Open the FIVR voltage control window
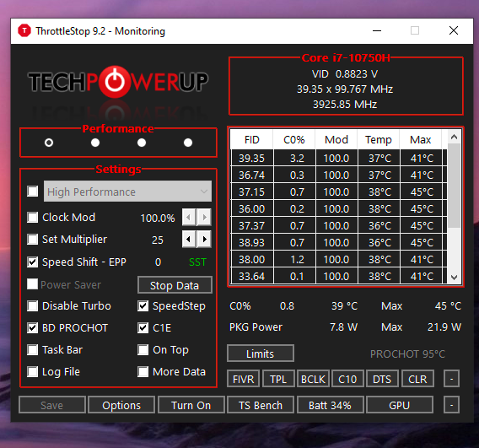This screenshot has width=479, height=448. pyautogui.click(x=243, y=379)
